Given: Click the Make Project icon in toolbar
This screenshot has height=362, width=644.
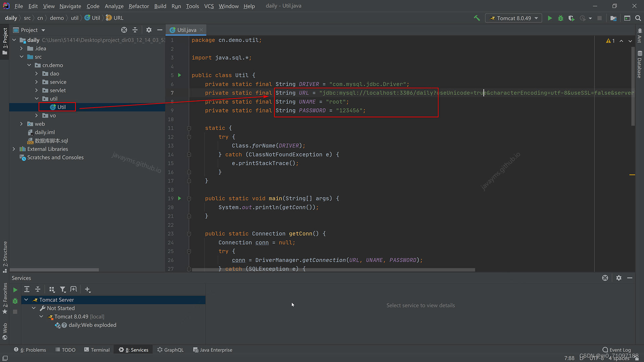Looking at the screenshot, I should (477, 18).
